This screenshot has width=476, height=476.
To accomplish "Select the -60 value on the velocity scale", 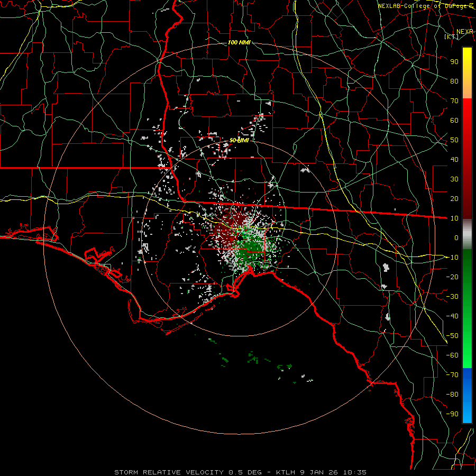I will (x=452, y=355).
